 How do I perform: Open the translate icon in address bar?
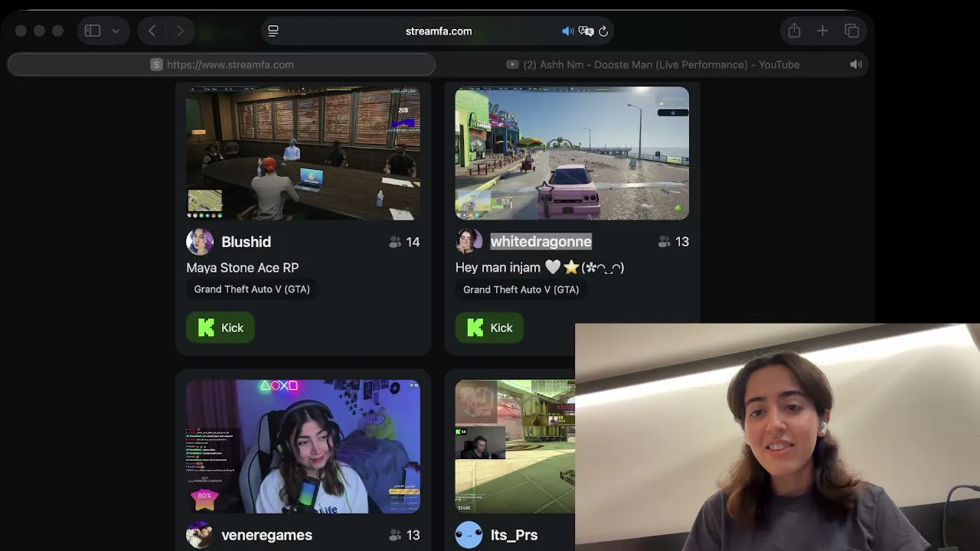(x=586, y=31)
